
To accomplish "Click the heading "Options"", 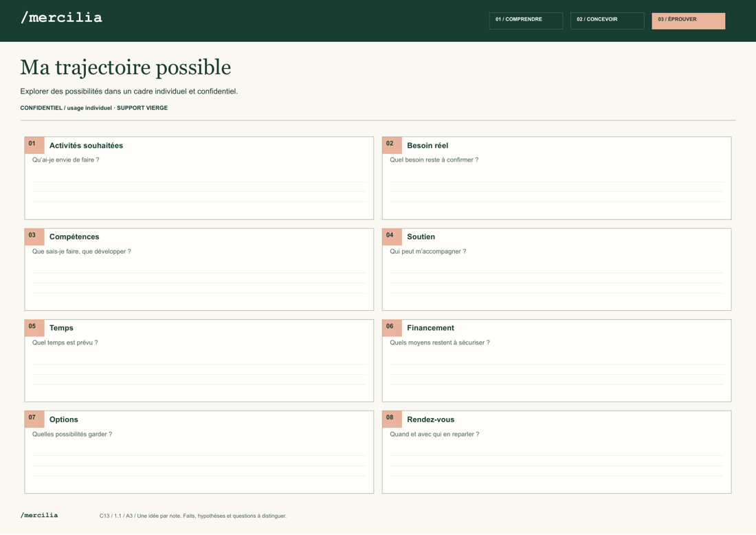I will coord(64,419).
